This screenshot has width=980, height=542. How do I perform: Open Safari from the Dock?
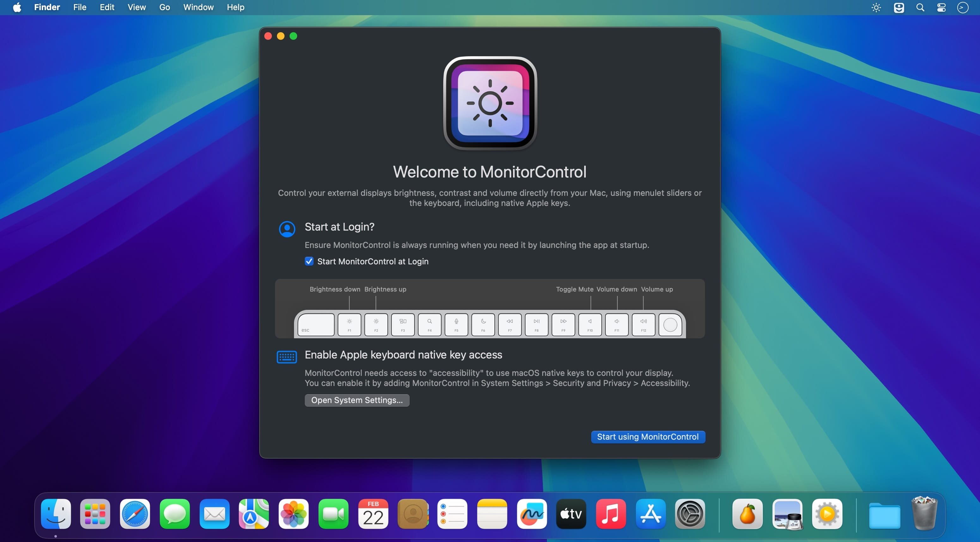tap(135, 514)
